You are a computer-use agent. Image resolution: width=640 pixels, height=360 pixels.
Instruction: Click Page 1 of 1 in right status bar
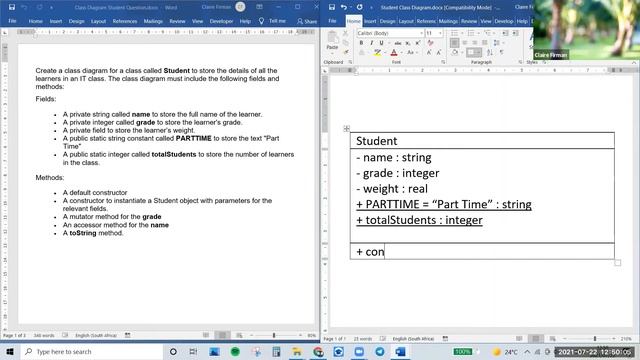pyautogui.click(x=334, y=339)
